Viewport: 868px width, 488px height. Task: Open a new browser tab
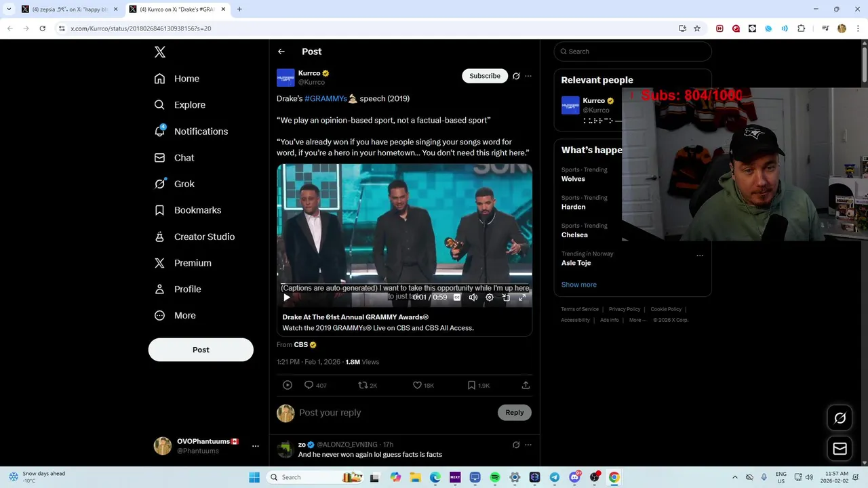239,9
